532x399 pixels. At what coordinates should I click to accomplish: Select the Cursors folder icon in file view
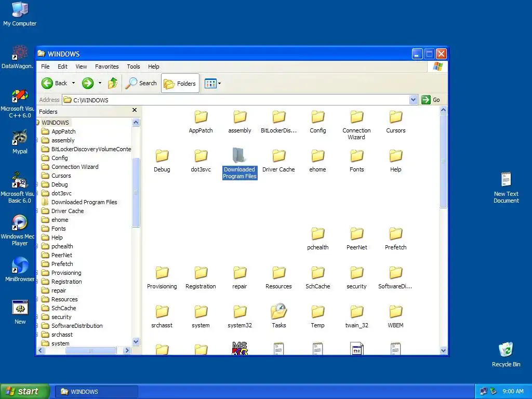tap(395, 117)
